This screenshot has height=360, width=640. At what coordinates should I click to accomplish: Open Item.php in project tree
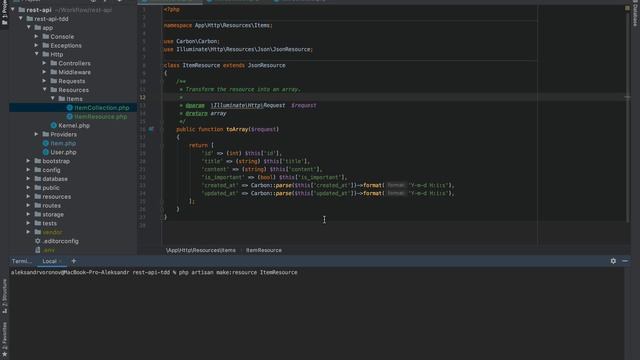[63, 143]
